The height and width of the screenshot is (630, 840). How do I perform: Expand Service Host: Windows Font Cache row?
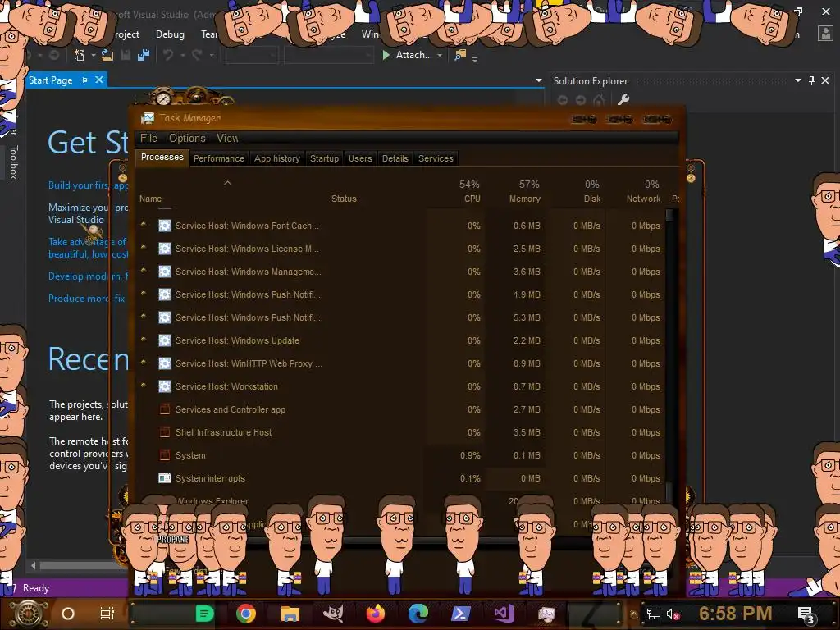[x=143, y=225]
